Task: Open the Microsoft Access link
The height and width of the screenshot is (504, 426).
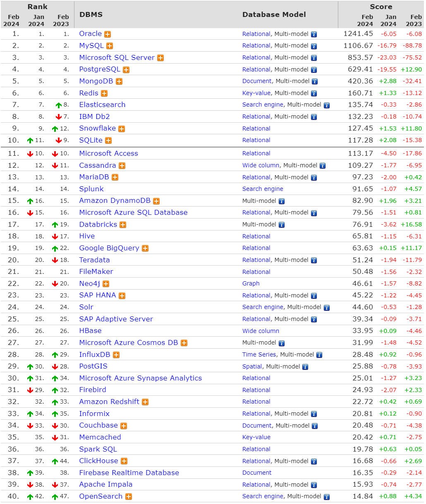Action: pyautogui.click(x=109, y=153)
